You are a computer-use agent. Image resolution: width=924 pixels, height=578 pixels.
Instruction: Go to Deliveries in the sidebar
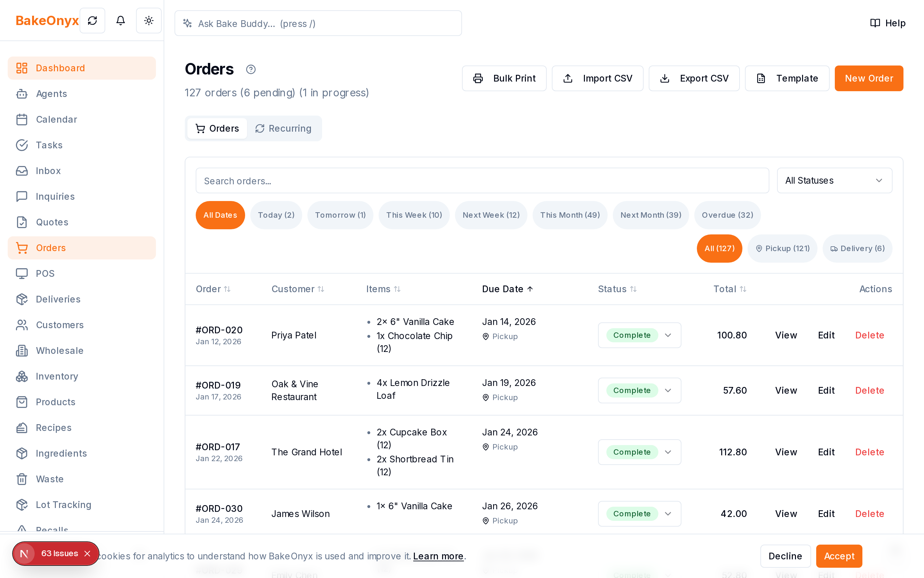coord(82,299)
